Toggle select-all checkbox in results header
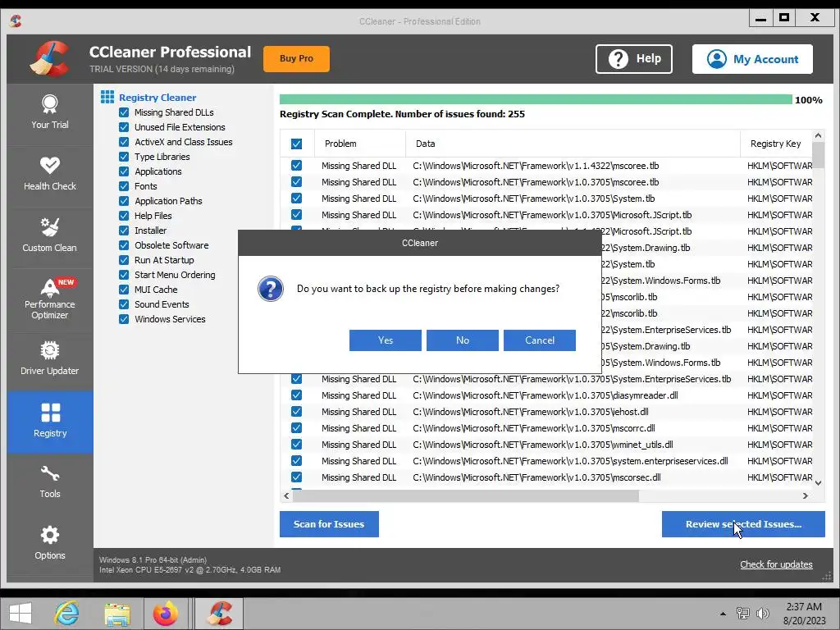The height and width of the screenshot is (630, 840). point(296,144)
